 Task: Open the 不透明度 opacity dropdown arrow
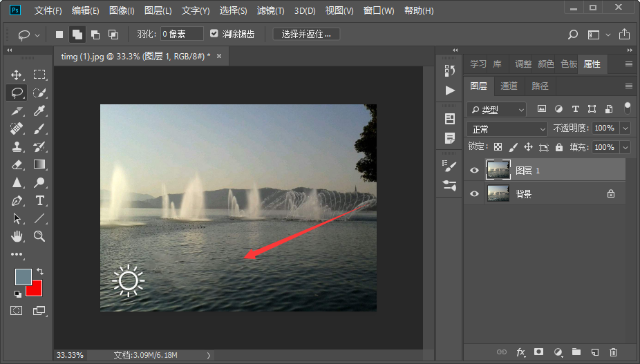(x=625, y=128)
